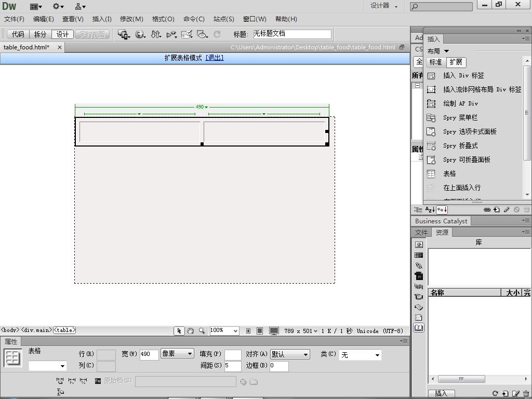Show URLs category in Assets panel
Image resolution: width=532 pixels, height=399 pixels.
419,265
